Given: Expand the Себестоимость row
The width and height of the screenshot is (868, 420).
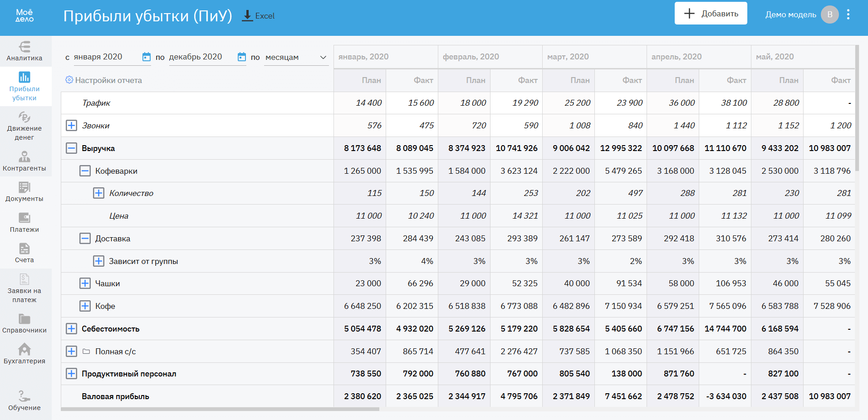Looking at the screenshot, I should coord(71,328).
